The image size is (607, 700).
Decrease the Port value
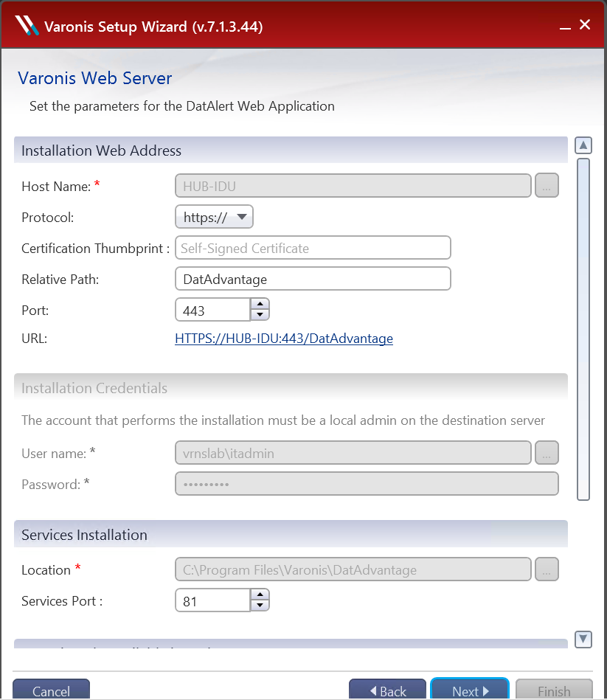[260, 315]
